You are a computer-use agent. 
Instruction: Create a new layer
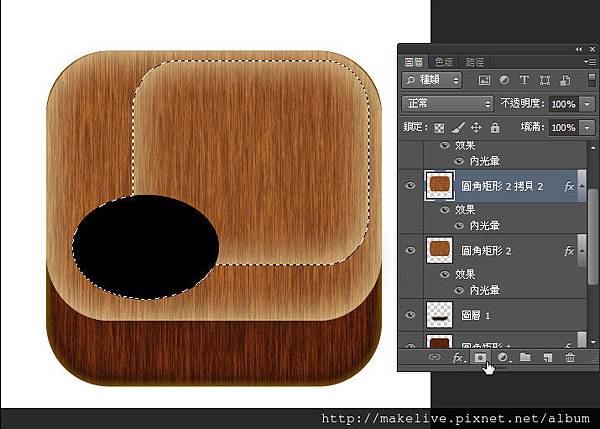pyautogui.click(x=548, y=357)
